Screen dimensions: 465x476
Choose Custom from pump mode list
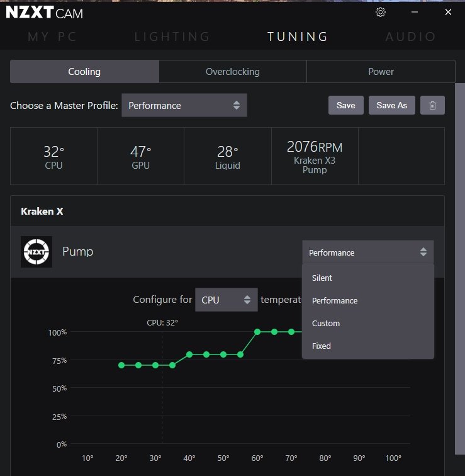(368, 323)
